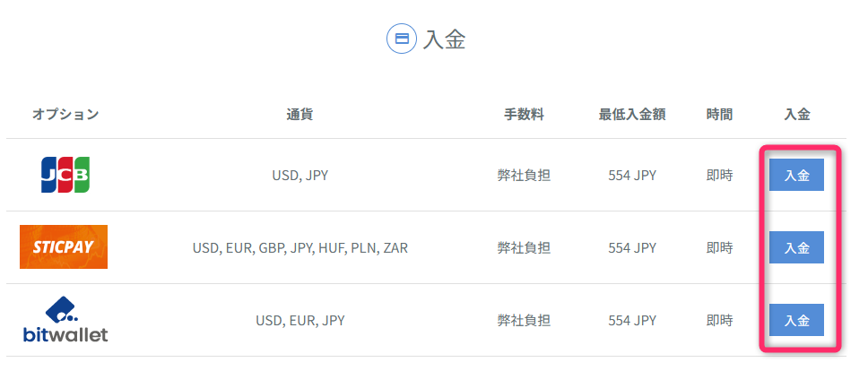868x371 pixels.
Task: Click the 入金 column header at far right
Action: [797, 114]
